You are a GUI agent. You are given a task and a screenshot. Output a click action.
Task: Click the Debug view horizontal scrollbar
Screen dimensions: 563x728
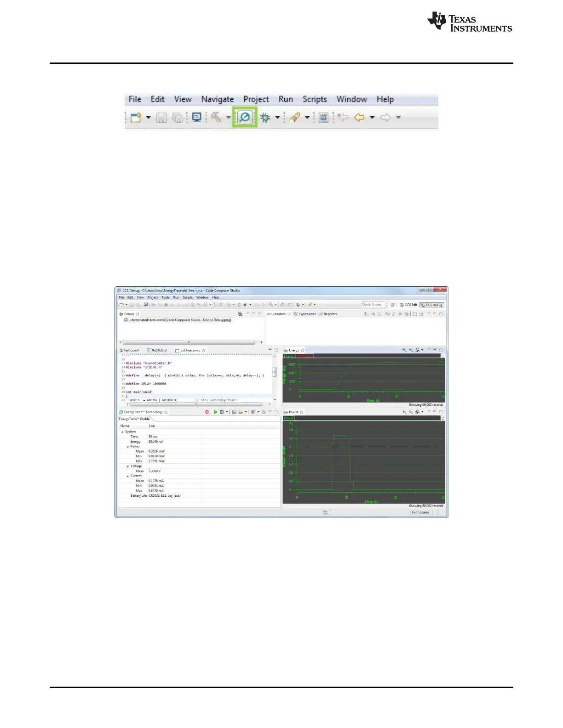[189, 342]
